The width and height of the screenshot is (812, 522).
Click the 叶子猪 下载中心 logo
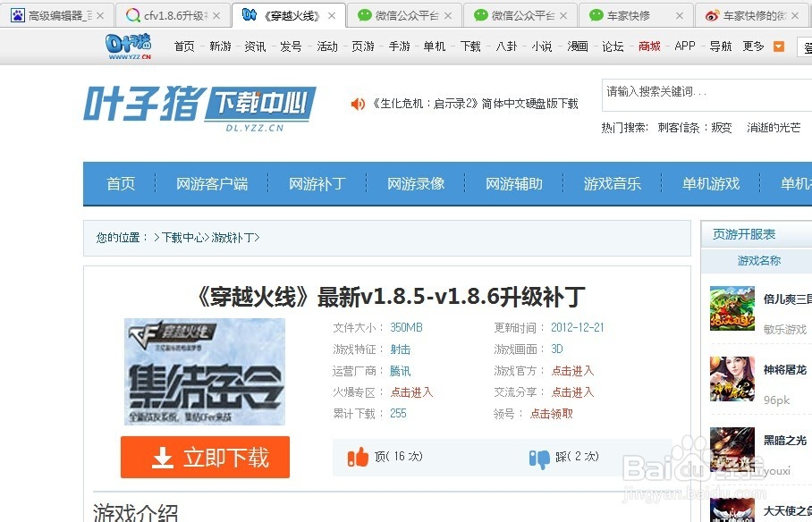(200, 109)
